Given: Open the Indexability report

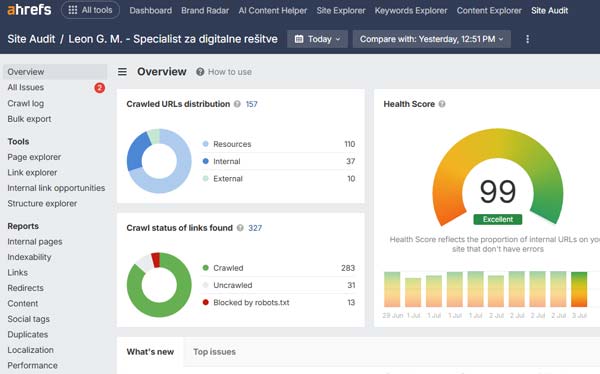Looking at the screenshot, I should 29,257.
